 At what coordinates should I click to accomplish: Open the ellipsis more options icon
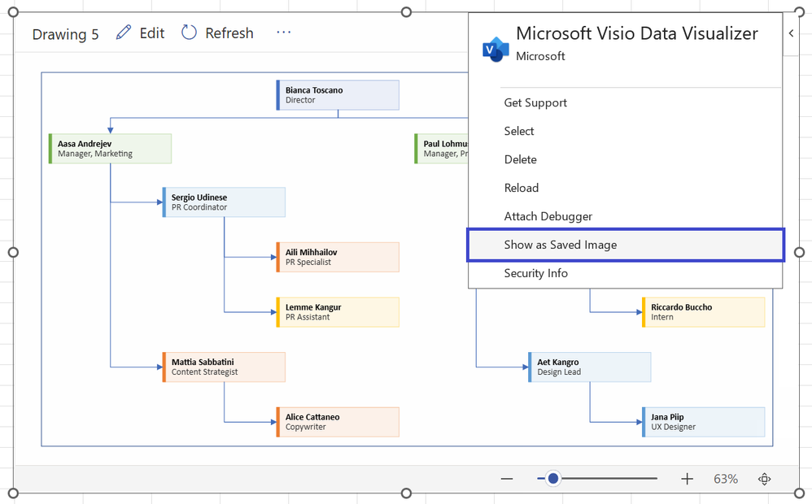point(283,33)
